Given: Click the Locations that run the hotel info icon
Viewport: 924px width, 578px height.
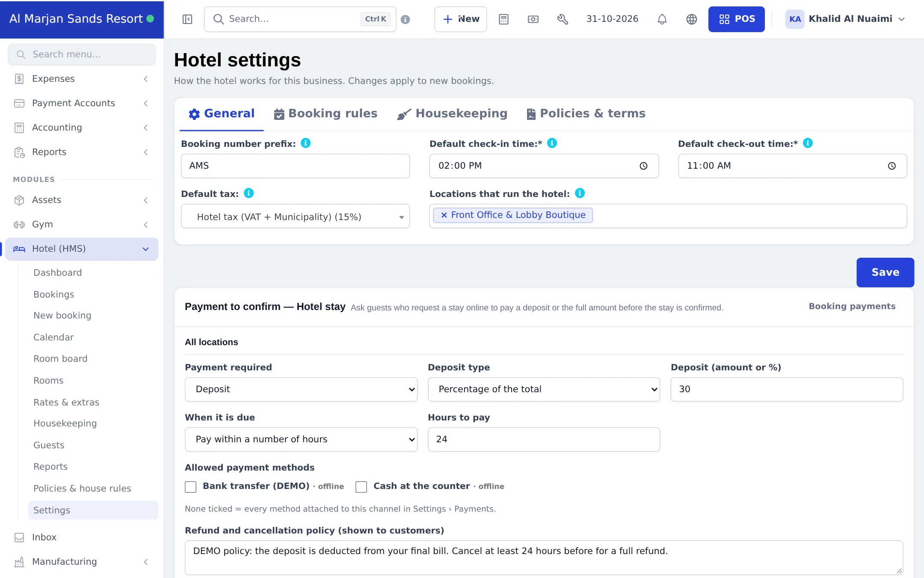Looking at the screenshot, I should 580,193.
